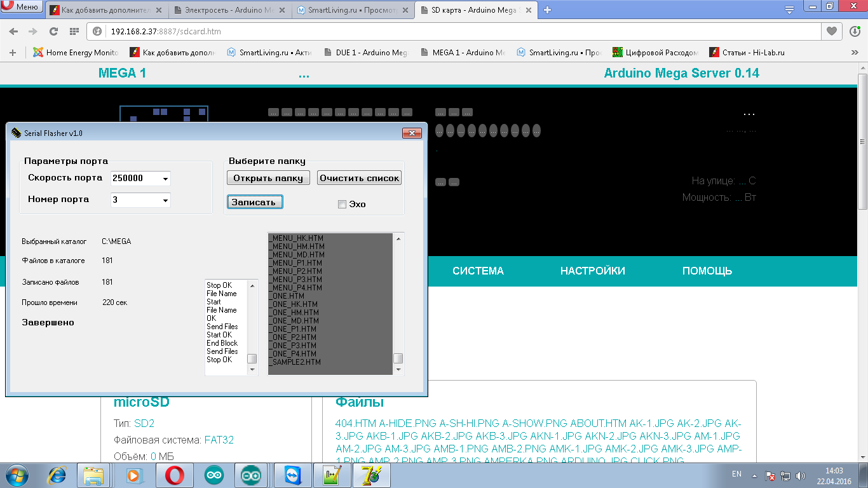Viewport: 868px width, 488px height.
Task: Click the MEGA 1 page header link
Action: (x=122, y=73)
